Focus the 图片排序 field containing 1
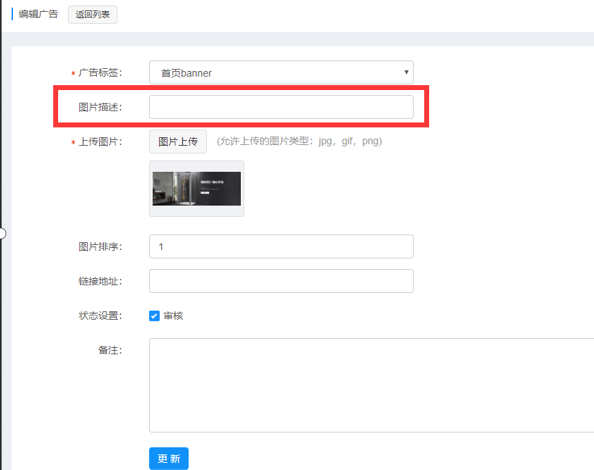The width and height of the screenshot is (594, 470). [x=281, y=247]
